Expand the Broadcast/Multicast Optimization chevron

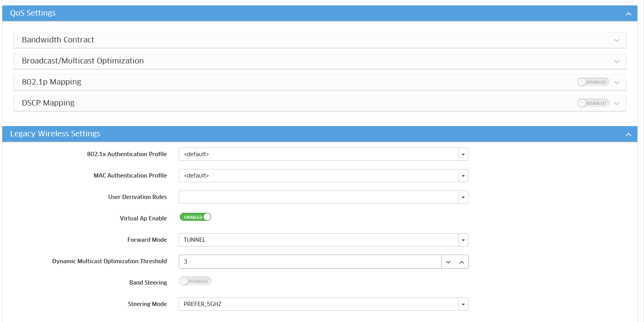tap(616, 62)
